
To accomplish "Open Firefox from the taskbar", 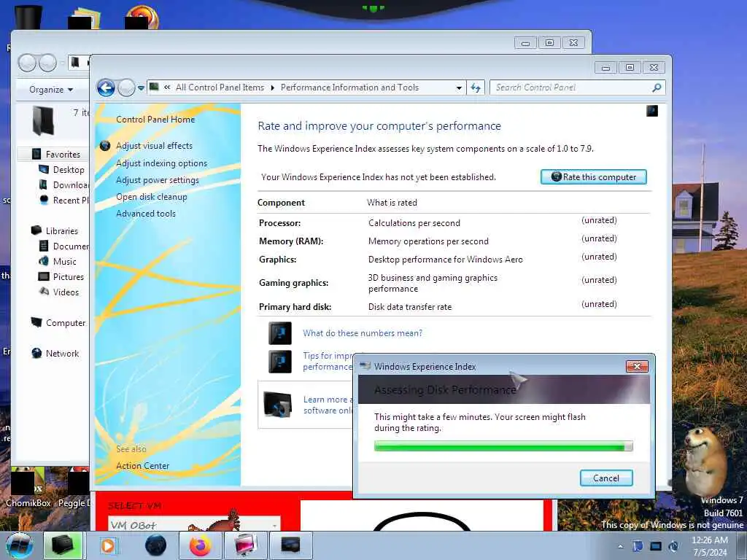I will 201,545.
